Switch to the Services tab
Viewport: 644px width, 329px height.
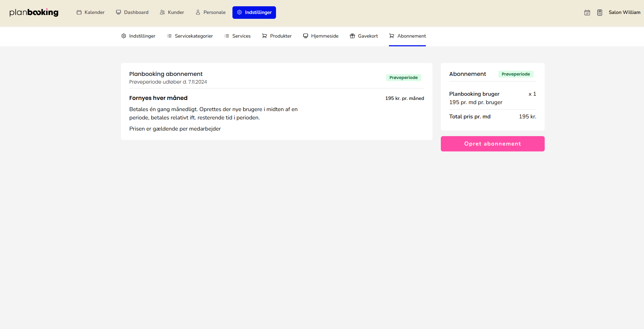[x=237, y=36]
